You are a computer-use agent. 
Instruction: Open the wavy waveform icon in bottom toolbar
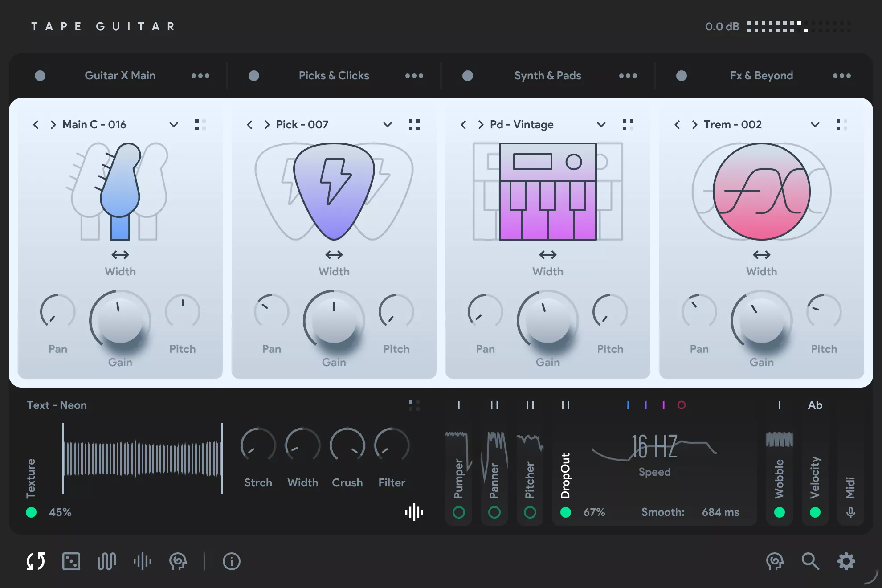(106, 561)
